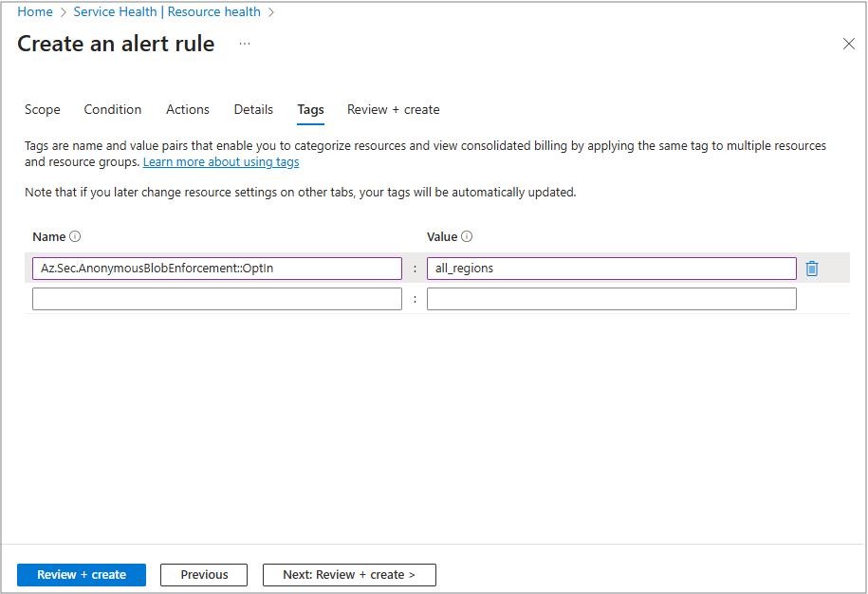Click the blue Review + create button
The height and width of the screenshot is (594, 868).
point(82,575)
